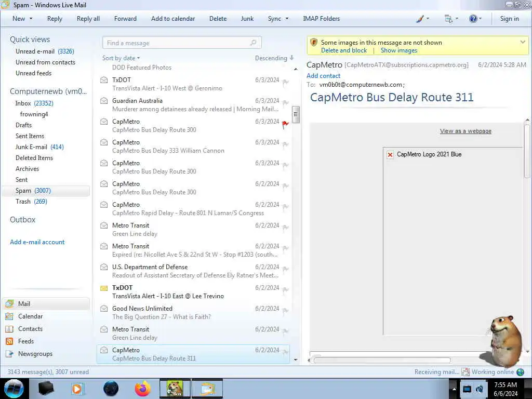Click the security shield warning icon
This screenshot has height=399, width=532.
[314, 43]
